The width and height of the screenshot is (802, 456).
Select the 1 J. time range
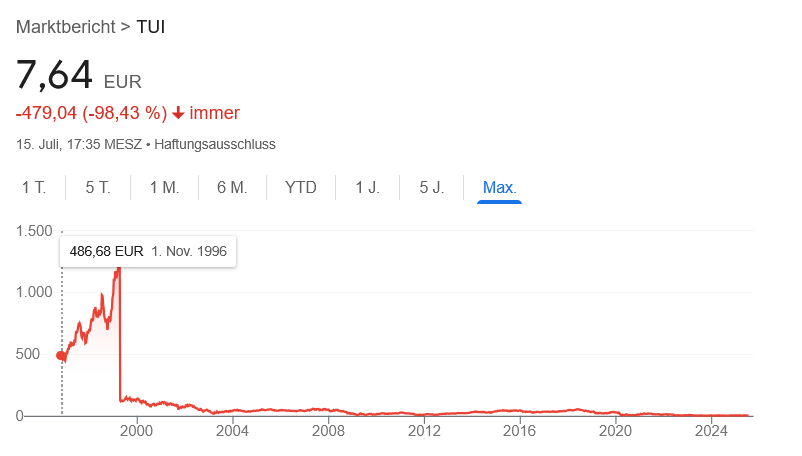[368, 187]
